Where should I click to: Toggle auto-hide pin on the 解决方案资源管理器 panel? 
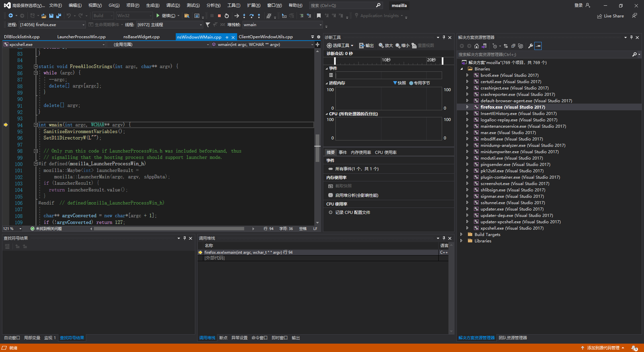pos(631,37)
